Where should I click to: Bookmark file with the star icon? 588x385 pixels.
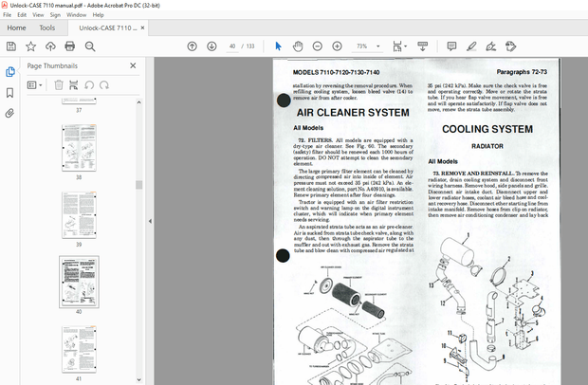pos(30,46)
